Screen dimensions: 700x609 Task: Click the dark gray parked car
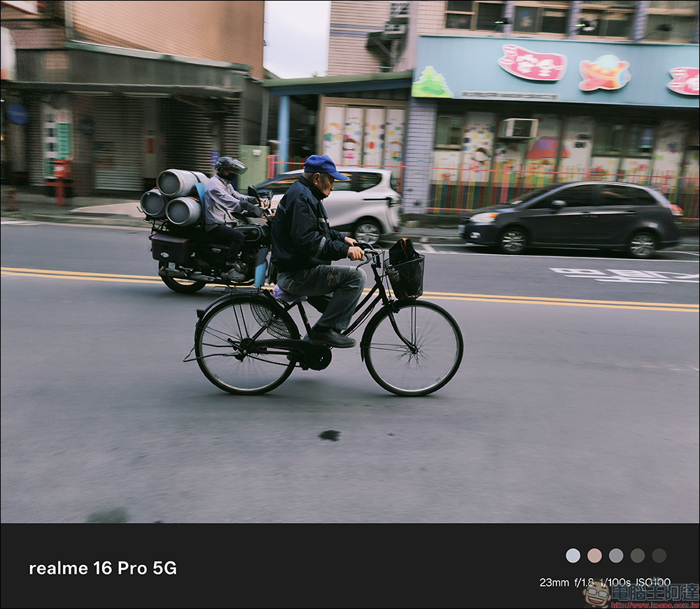pos(570,217)
